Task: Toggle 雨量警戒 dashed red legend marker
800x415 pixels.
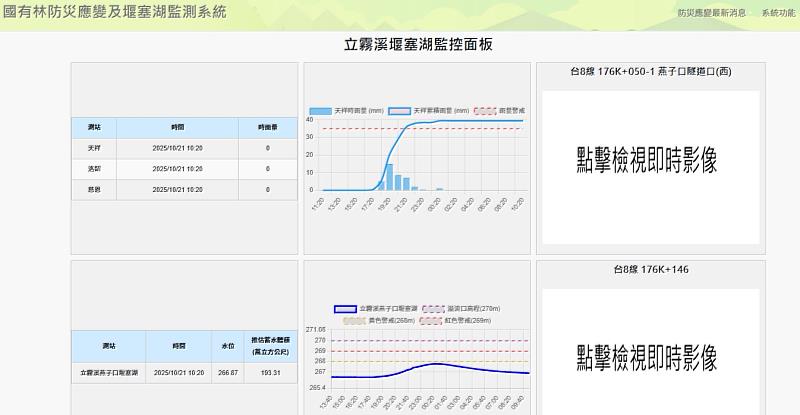Action: (484, 110)
